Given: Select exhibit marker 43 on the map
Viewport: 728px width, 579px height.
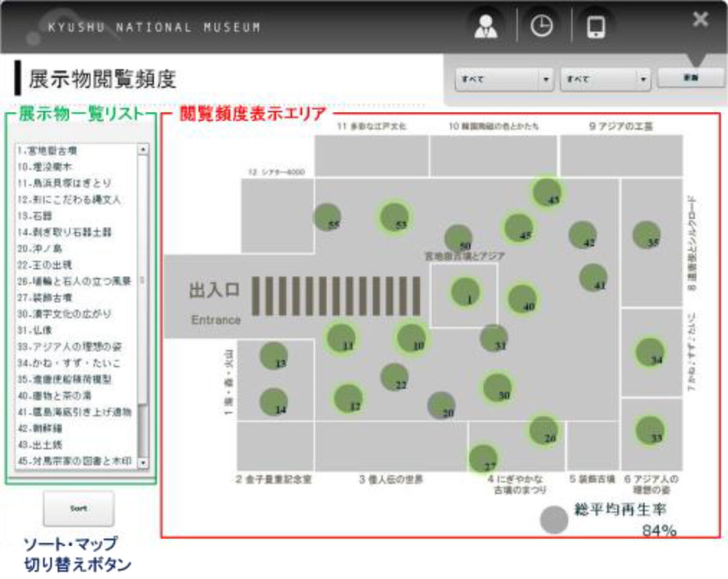Looking at the screenshot, I should (547, 192).
